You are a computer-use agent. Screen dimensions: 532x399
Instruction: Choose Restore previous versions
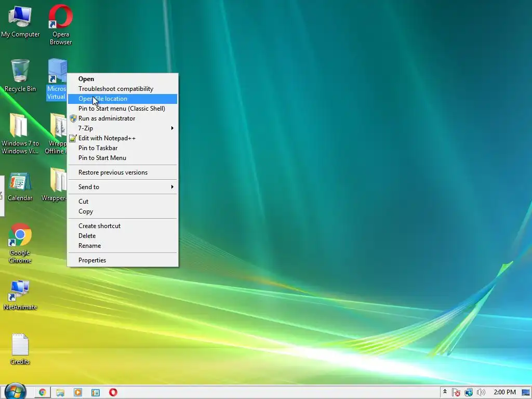click(x=123, y=172)
